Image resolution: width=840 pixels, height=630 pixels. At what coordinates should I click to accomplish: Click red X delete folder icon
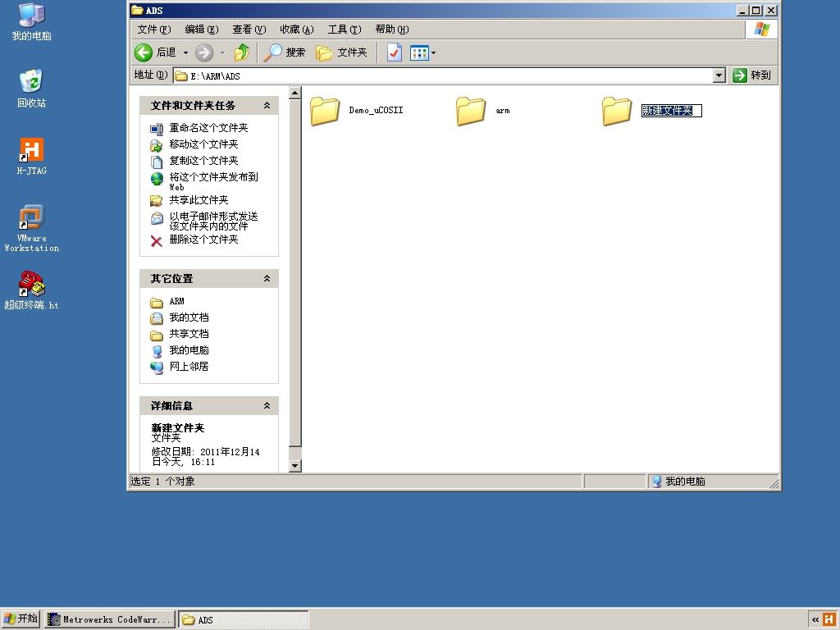tap(157, 241)
